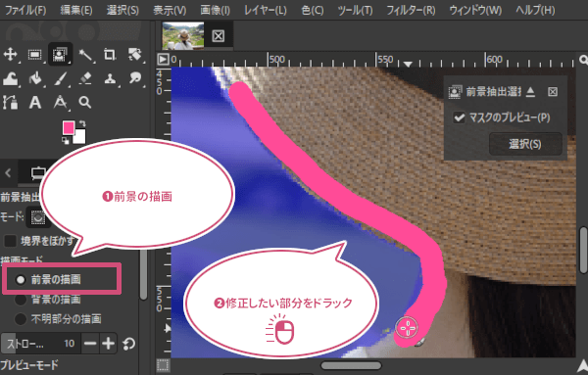Screen dimensions: 588x375
Task: Increase stroke width with plus button
Action: click(109, 344)
